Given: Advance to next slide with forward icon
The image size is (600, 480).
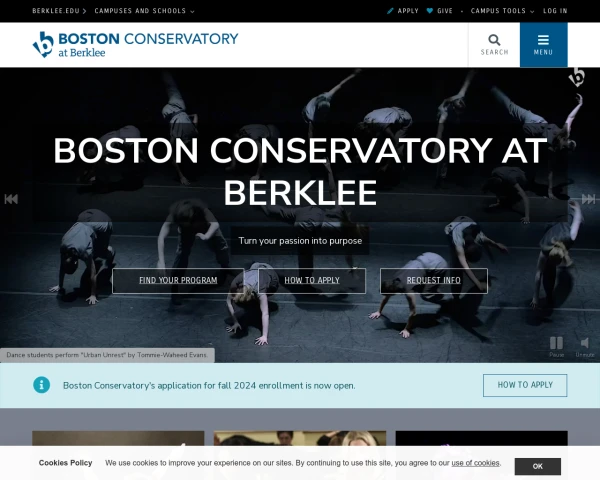Looking at the screenshot, I should [588, 199].
